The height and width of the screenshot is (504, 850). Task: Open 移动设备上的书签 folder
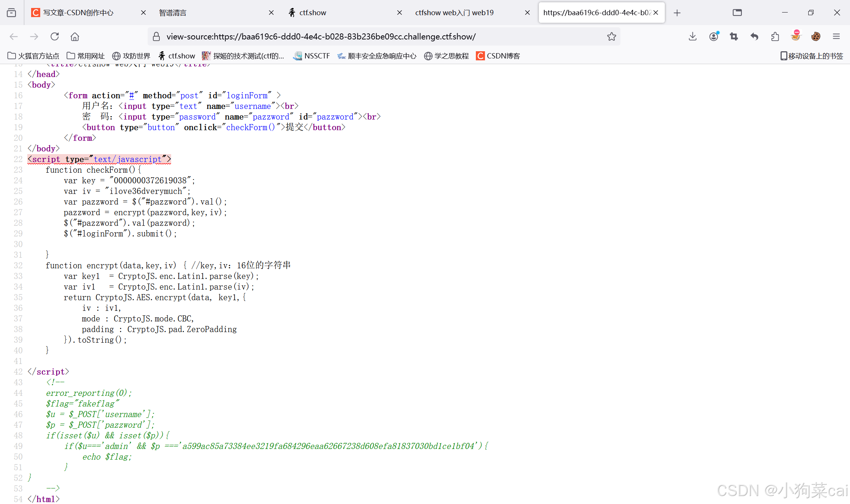tap(811, 56)
